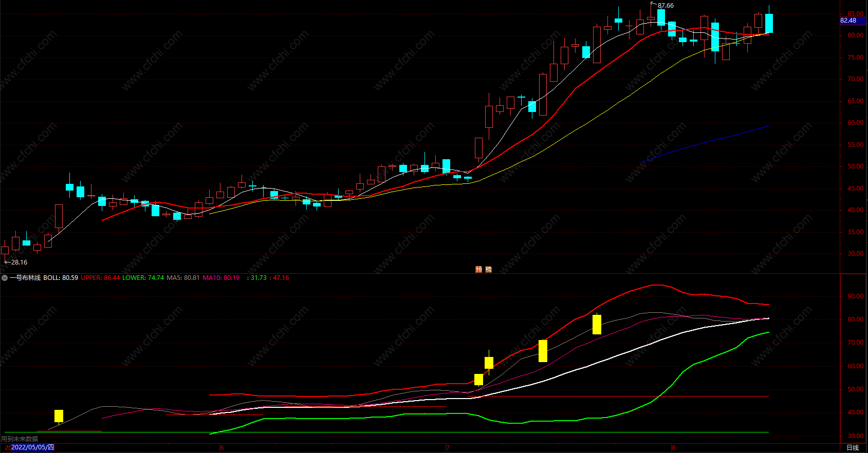Click the red 47.16 indicator value
The height and width of the screenshot is (453, 868).
click(281, 278)
